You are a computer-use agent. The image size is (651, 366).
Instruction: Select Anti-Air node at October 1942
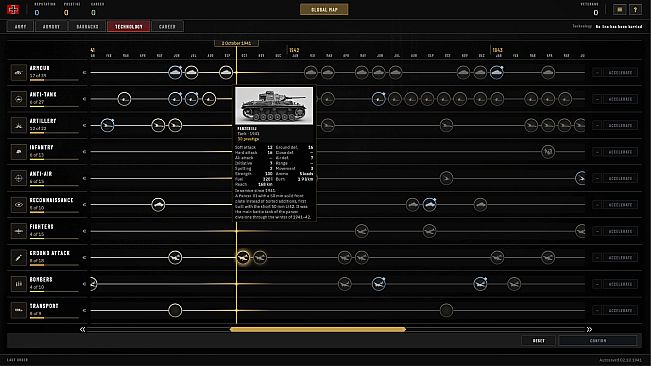(x=446, y=178)
